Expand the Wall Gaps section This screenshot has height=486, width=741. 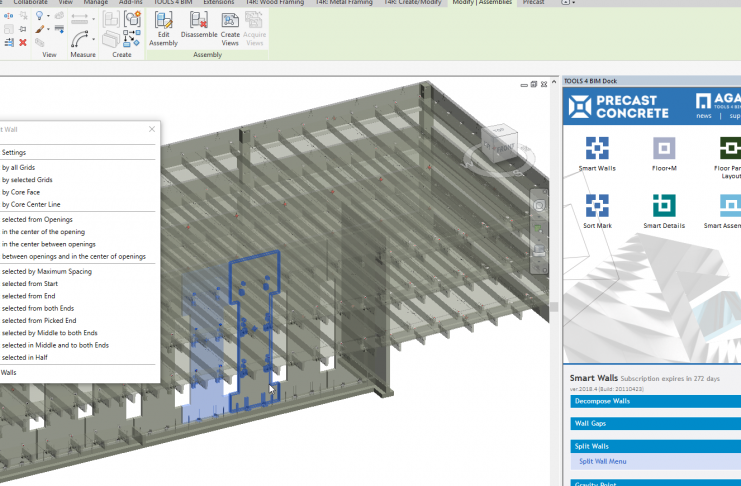(x=655, y=423)
